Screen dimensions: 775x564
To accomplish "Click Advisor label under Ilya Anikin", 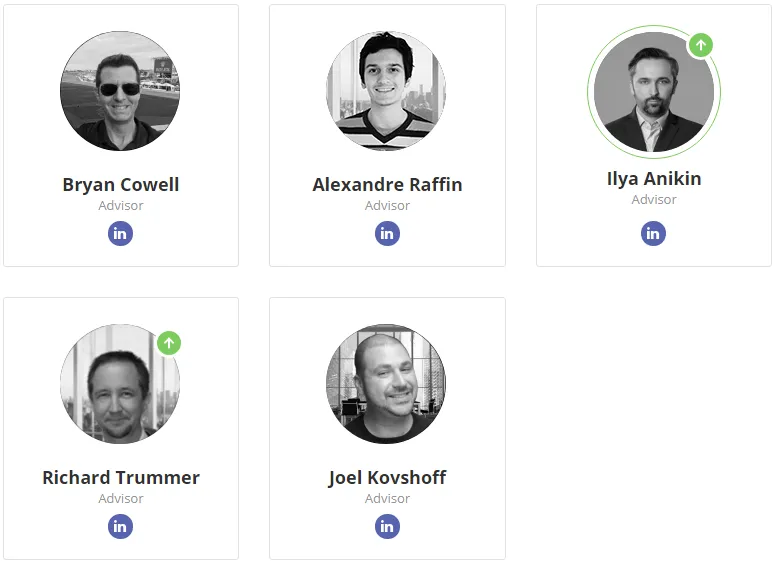I will click(x=654, y=200).
